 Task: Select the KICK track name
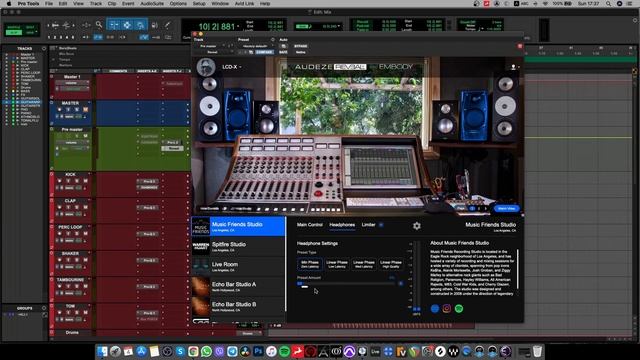70,174
